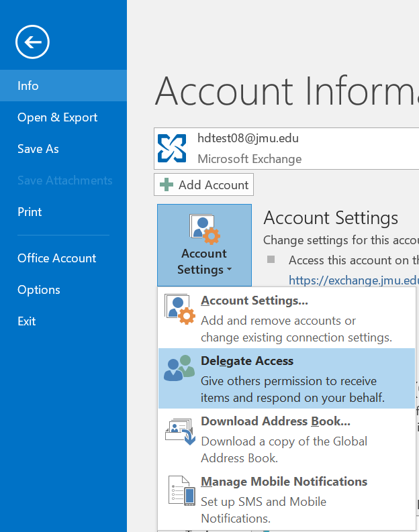Open the Open & Export section
419x532 pixels.
tap(64, 117)
